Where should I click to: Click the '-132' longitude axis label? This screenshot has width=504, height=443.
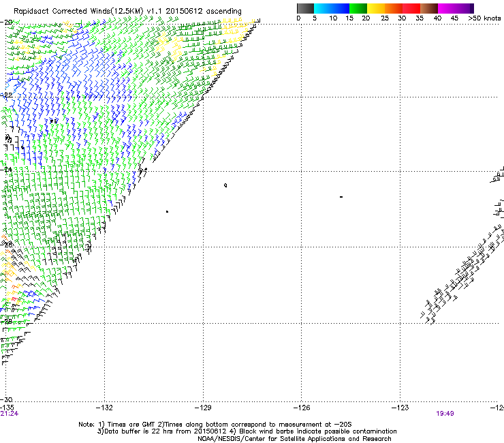click(104, 408)
